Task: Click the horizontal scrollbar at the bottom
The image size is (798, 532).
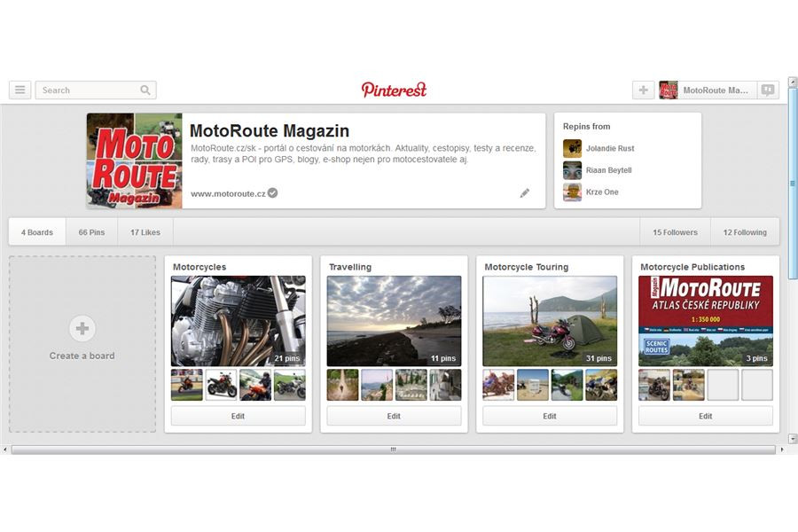Action: tap(393, 450)
